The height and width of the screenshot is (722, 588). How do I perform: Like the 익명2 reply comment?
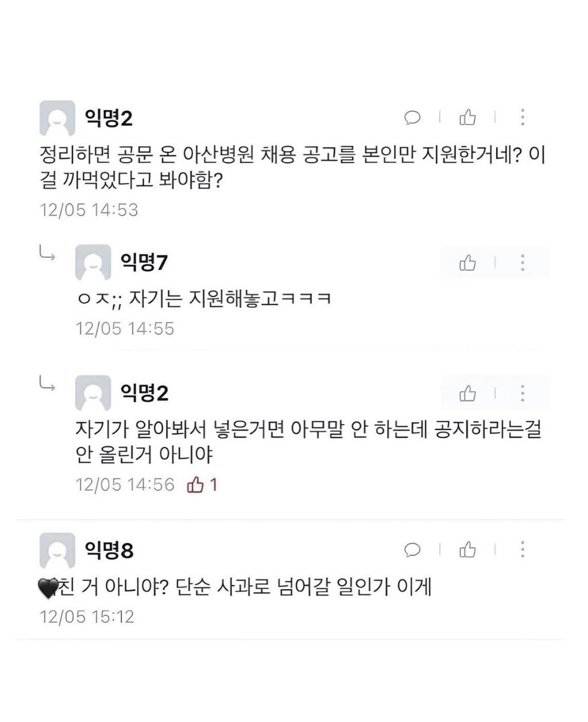click(467, 394)
